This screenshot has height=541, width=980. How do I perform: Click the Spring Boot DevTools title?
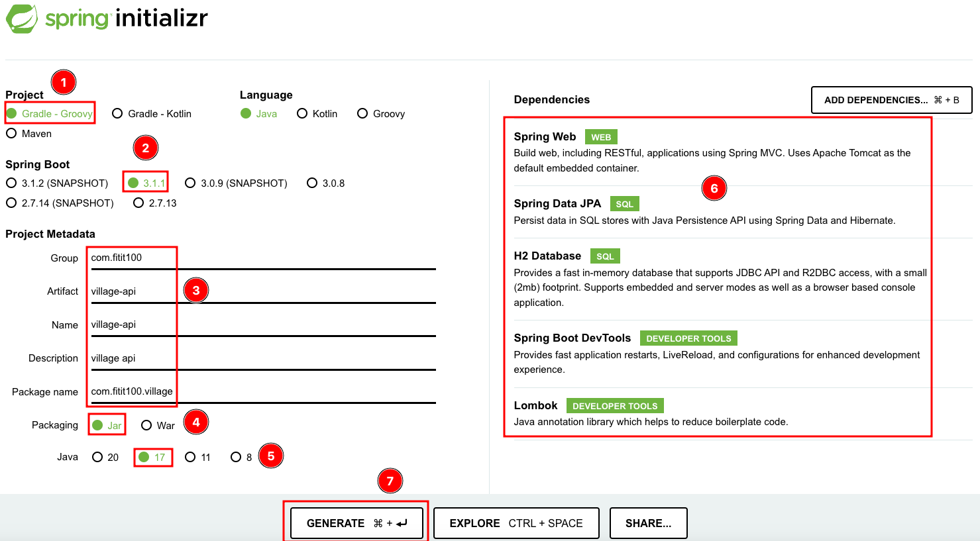572,338
